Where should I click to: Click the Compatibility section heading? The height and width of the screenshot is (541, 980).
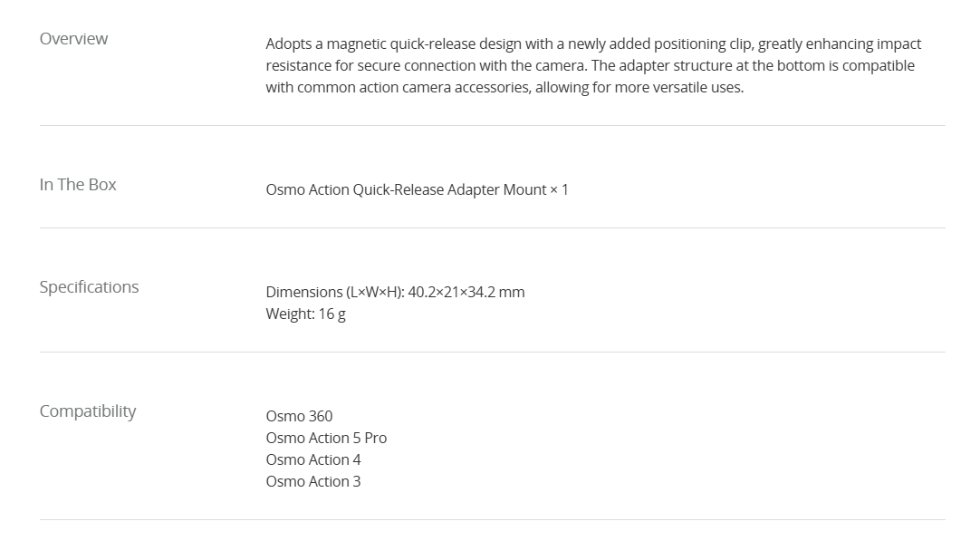(x=88, y=411)
